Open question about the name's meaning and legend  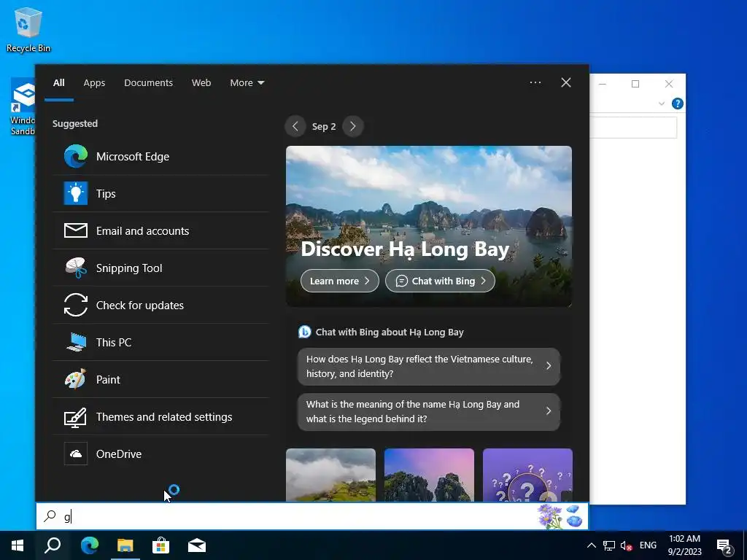coord(429,411)
